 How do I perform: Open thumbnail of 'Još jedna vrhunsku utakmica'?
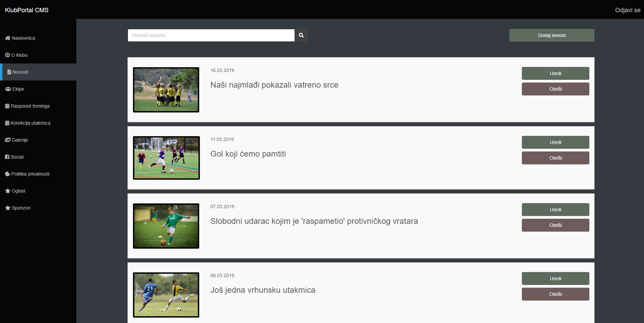click(166, 295)
